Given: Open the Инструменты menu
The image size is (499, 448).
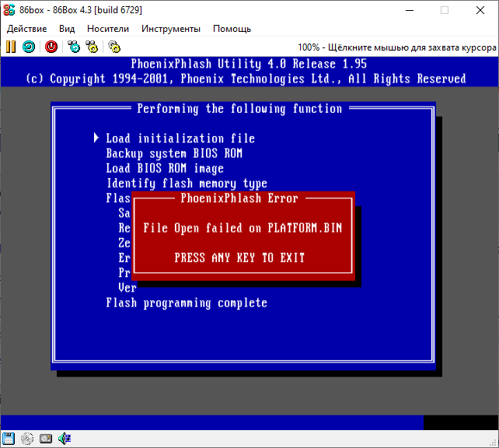Looking at the screenshot, I should 171,29.
